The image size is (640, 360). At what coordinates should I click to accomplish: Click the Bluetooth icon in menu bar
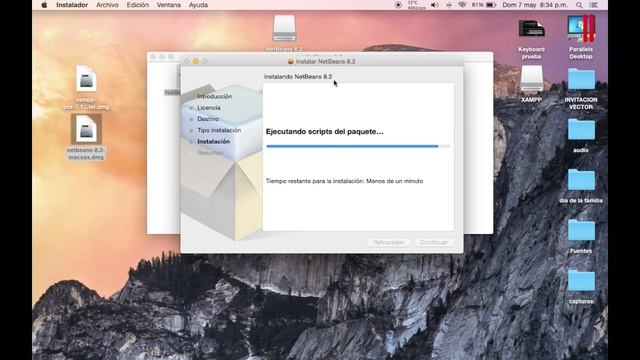point(449,5)
